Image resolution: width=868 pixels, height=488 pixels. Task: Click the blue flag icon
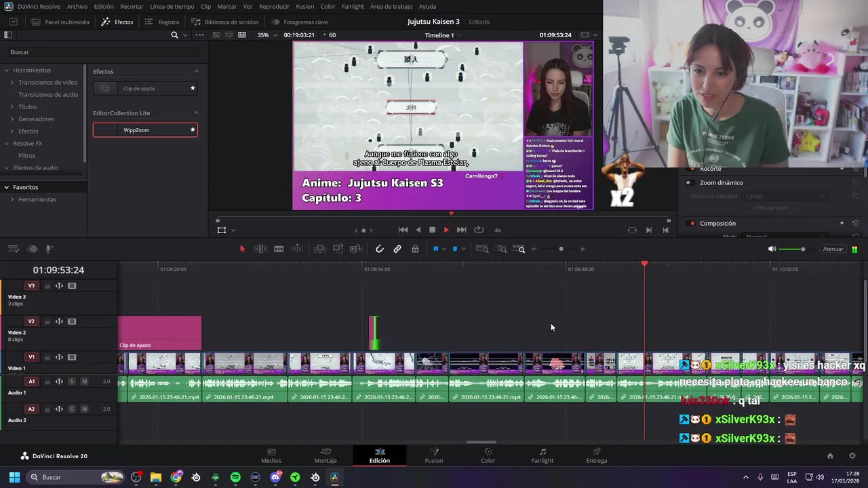click(435, 249)
